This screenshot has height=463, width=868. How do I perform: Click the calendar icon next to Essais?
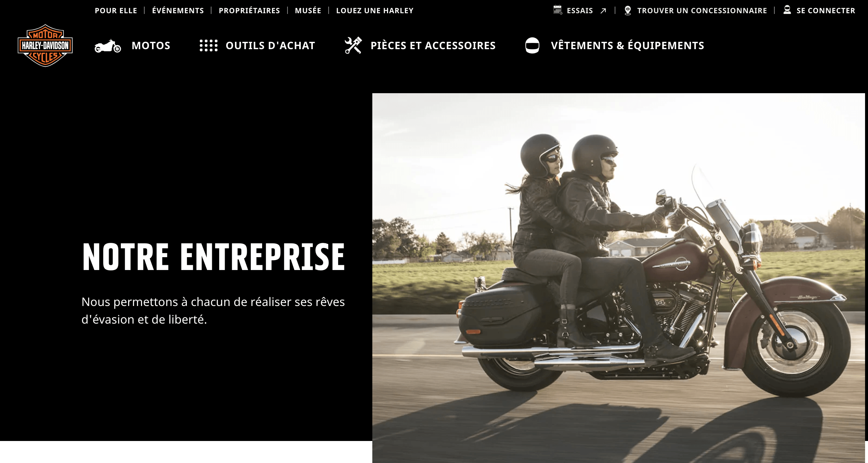[558, 10]
